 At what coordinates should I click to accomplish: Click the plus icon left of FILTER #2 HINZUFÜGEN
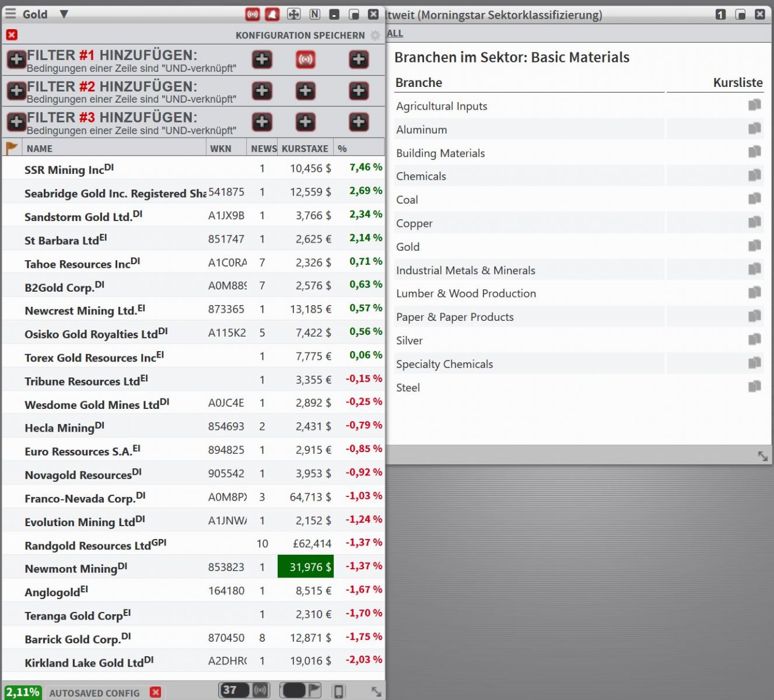click(x=16, y=90)
